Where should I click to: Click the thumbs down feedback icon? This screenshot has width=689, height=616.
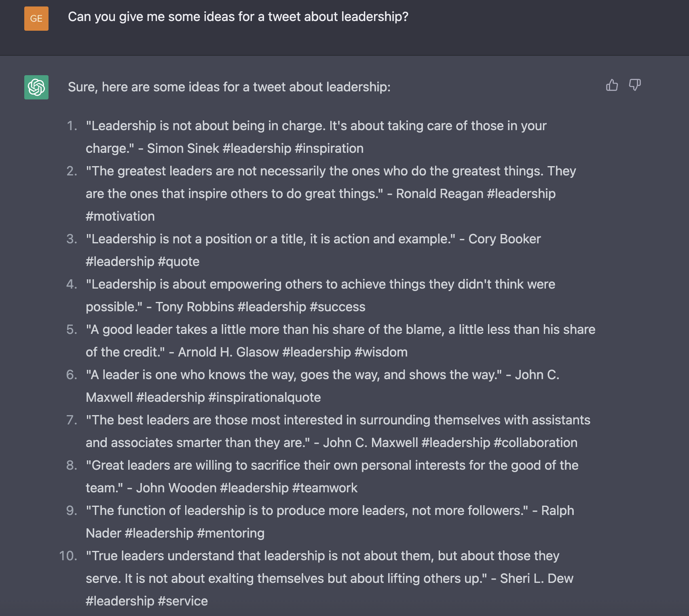click(x=635, y=85)
